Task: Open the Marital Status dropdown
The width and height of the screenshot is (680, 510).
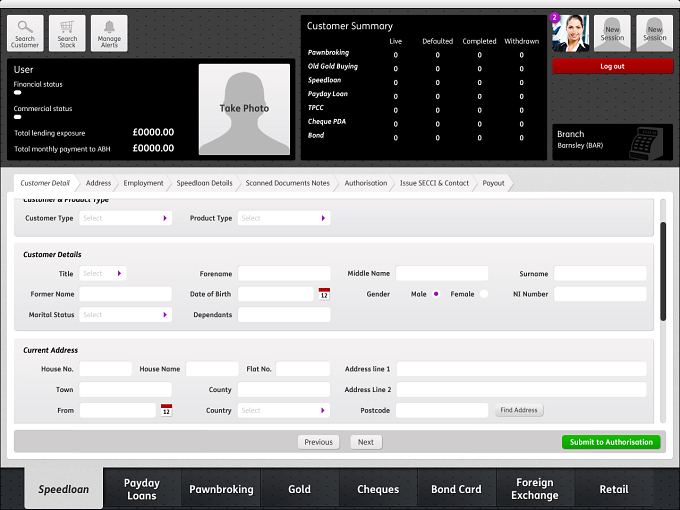Action: (125, 314)
